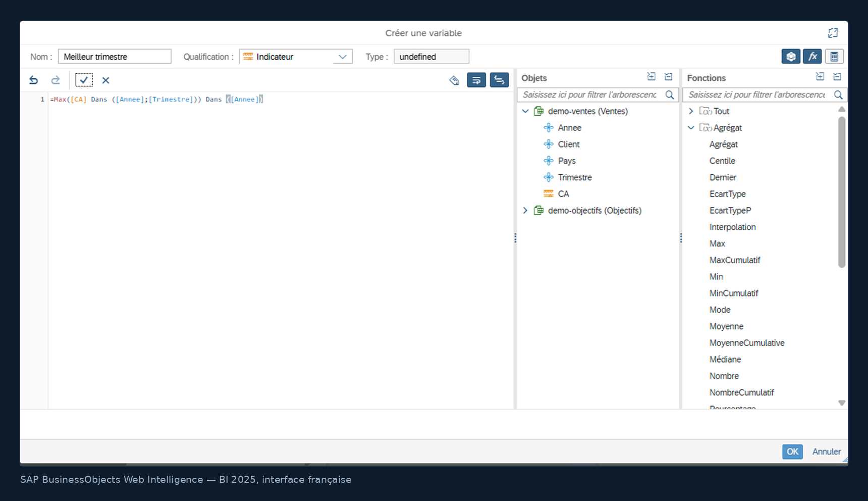Viewport: 868px width, 501px height.
Task: Click the search icon in Objets filter
Action: [x=670, y=94]
